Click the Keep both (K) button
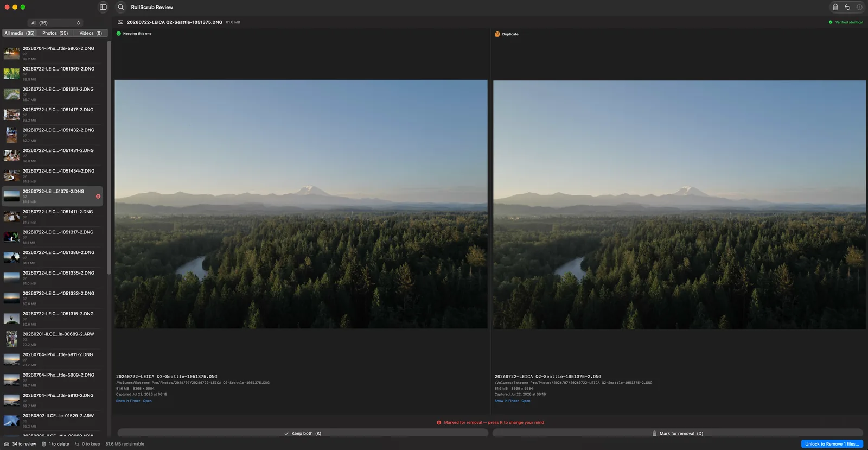868x450 pixels. click(x=303, y=433)
